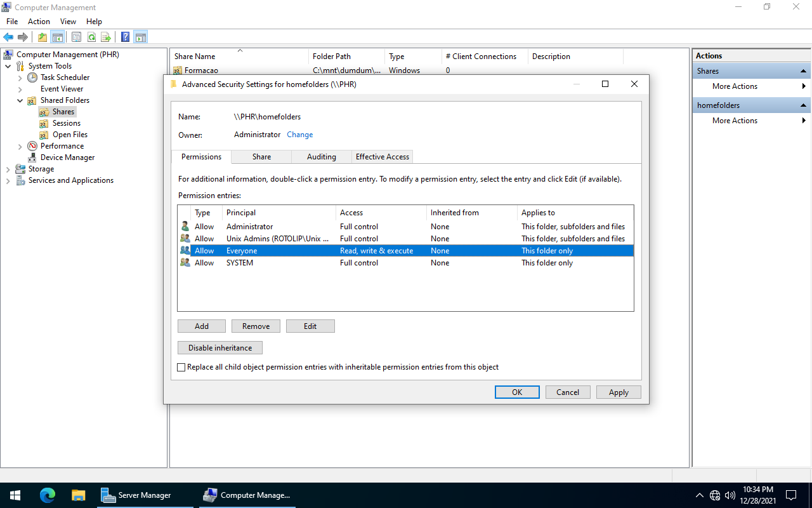Click the Export List toolbar icon
The width and height of the screenshot is (812, 508).
(106, 37)
